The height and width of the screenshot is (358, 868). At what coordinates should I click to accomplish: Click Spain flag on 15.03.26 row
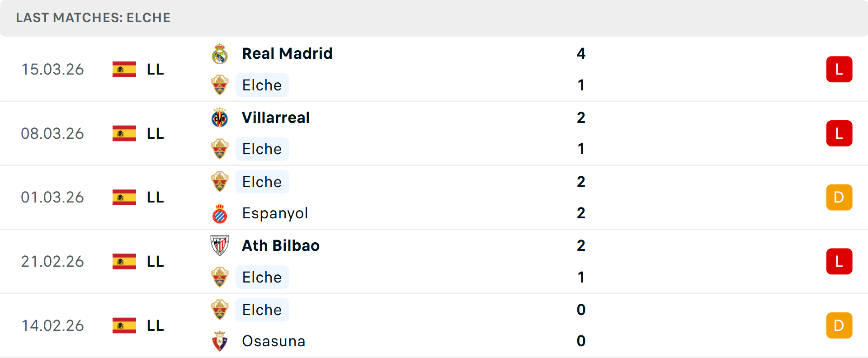coord(124,69)
